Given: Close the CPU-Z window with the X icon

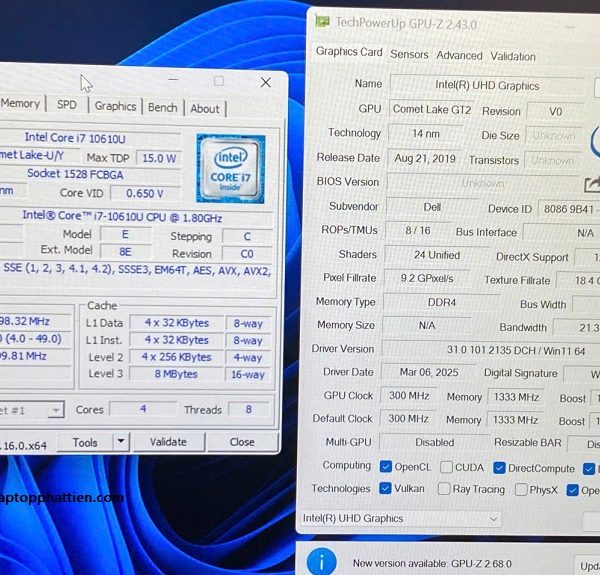Looking at the screenshot, I should [265, 82].
